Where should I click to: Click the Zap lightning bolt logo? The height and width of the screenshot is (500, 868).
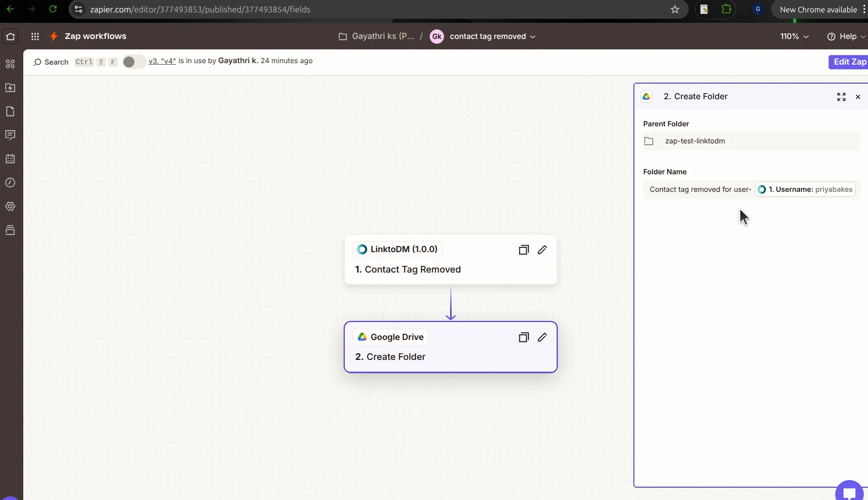54,37
